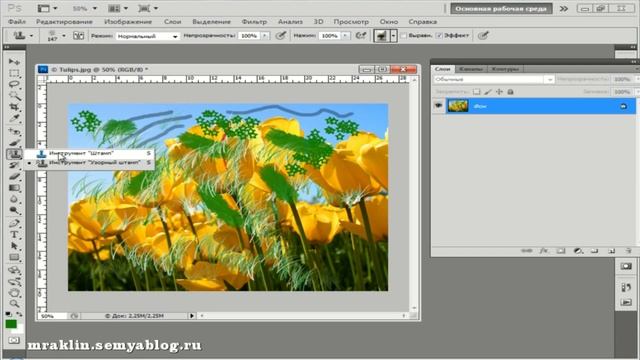Select the Hand tool

point(14,293)
